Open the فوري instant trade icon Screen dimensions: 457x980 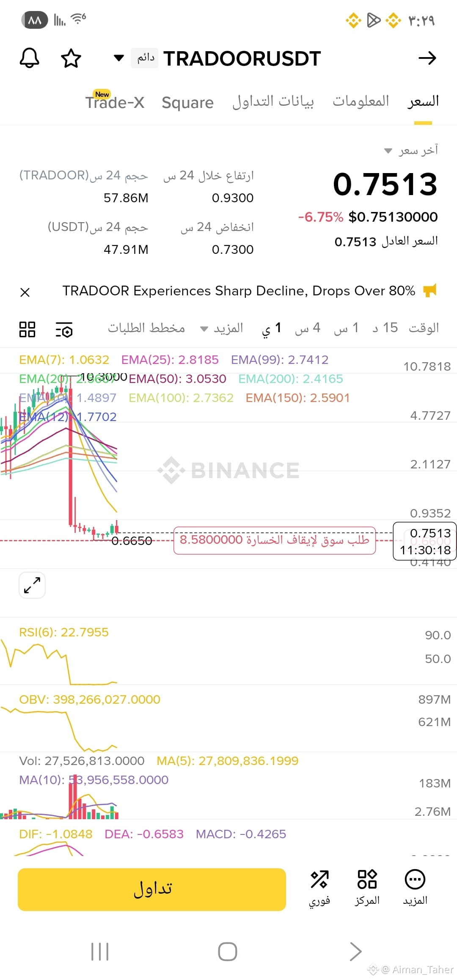pyautogui.click(x=319, y=888)
